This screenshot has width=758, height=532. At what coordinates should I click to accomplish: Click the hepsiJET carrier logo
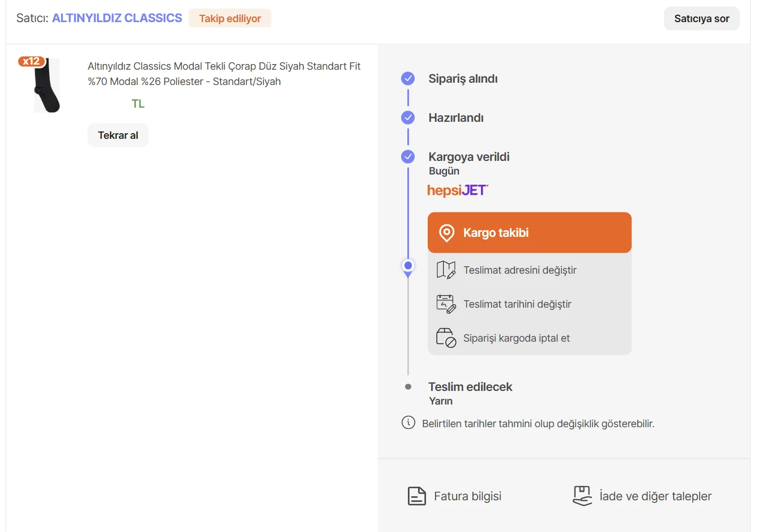(458, 190)
